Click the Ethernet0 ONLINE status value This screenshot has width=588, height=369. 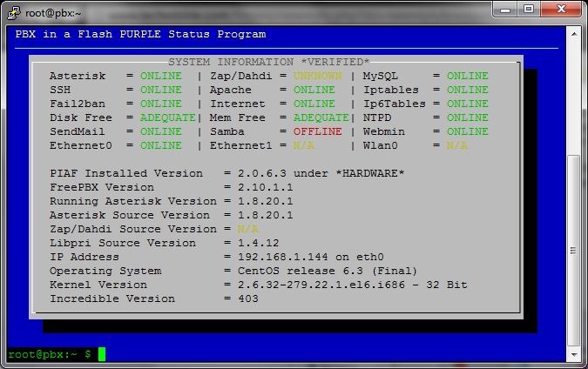coord(161,145)
